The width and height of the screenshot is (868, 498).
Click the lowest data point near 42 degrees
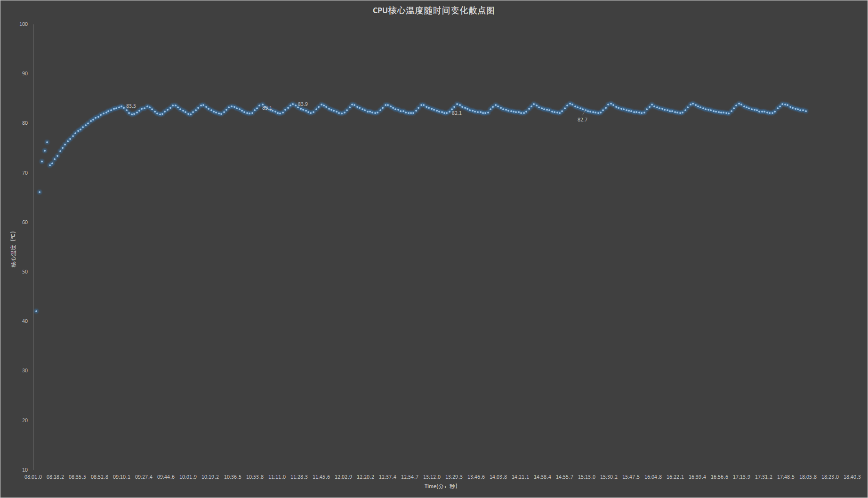click(36, 311)
